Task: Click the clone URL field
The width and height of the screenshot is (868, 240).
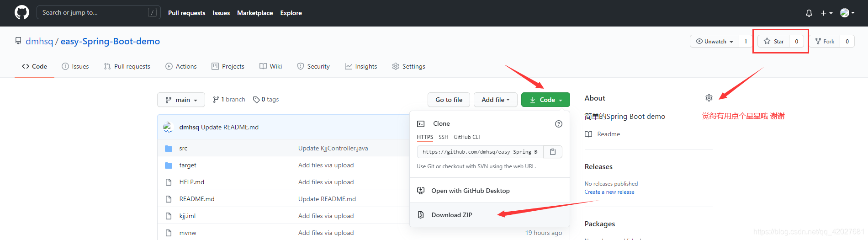Action: click(480, 152)
